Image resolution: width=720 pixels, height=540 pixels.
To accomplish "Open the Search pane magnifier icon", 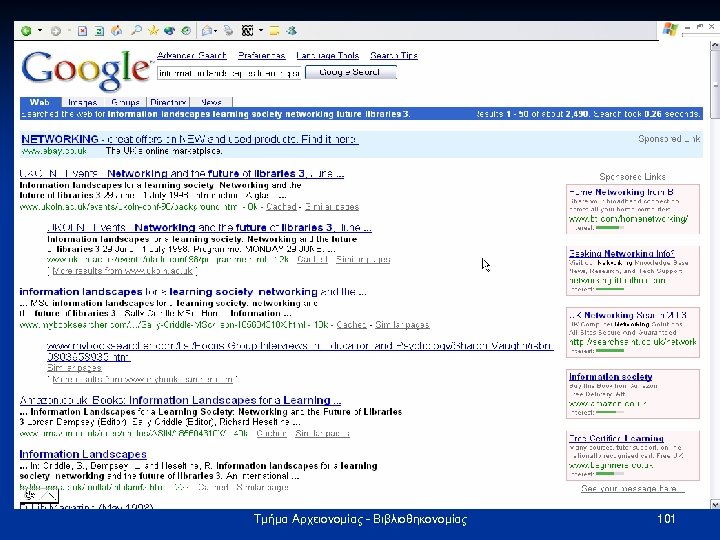I will tap(136, 31).
